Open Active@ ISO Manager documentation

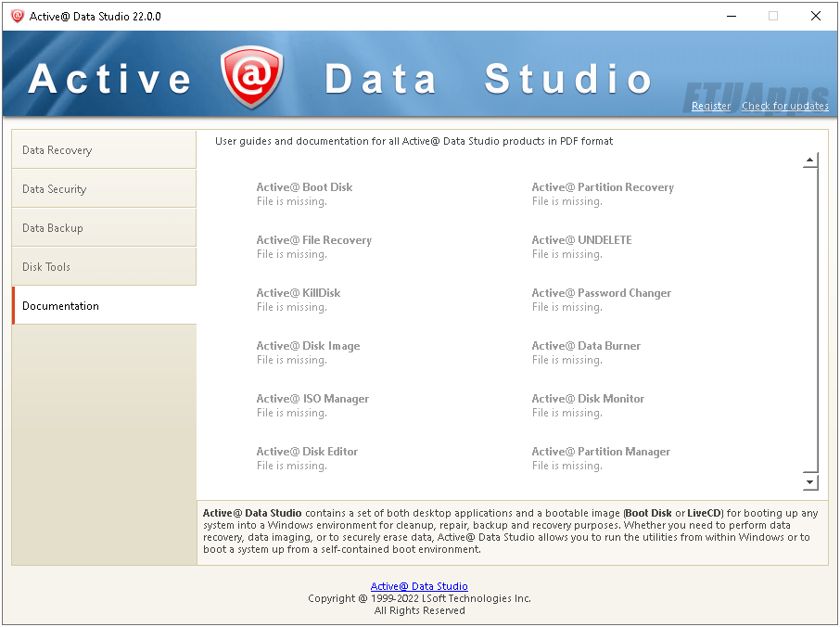[312, 399]
